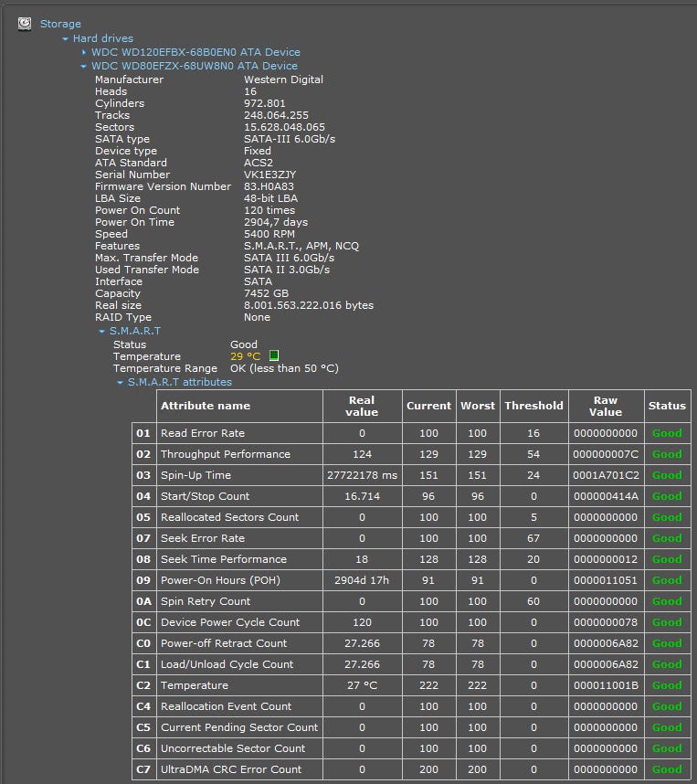Click the serial number VK1E3ZJY
Viewport: 697px width, 784px height.
tap(269, 175)
